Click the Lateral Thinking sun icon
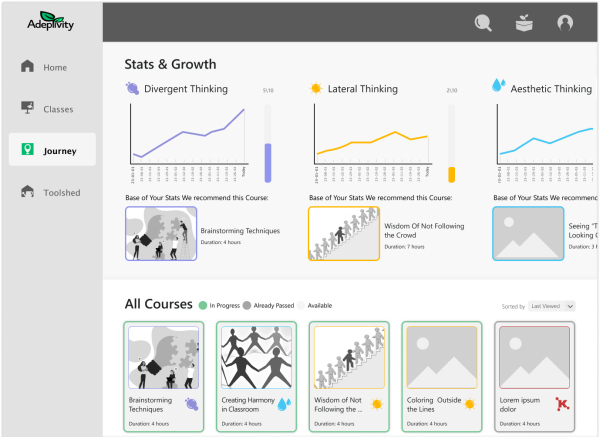 [317, 89]
